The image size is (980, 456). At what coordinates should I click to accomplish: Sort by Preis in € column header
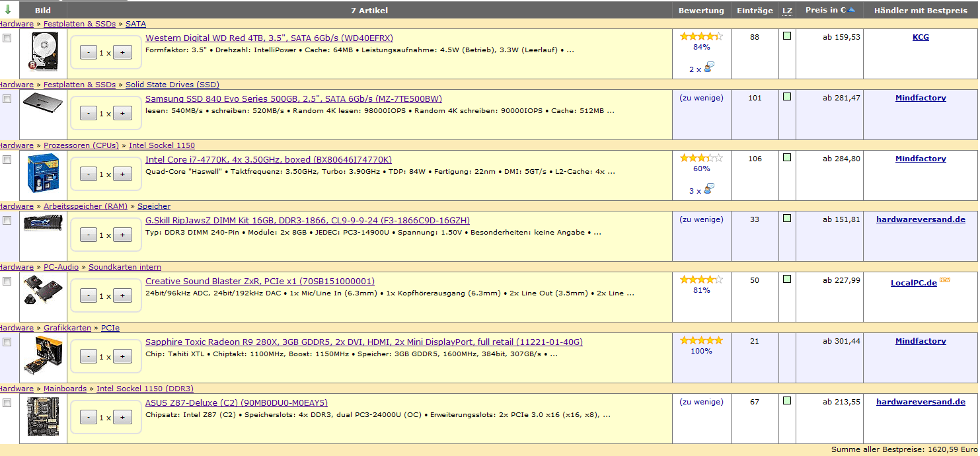[825, 10]
